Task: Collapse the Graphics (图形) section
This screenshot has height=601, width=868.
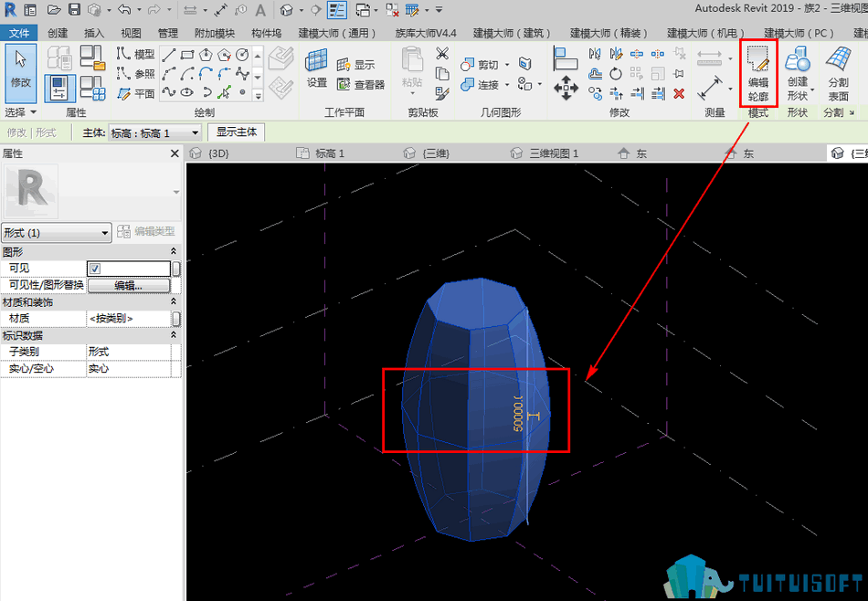Action: (x=174, y=252)
